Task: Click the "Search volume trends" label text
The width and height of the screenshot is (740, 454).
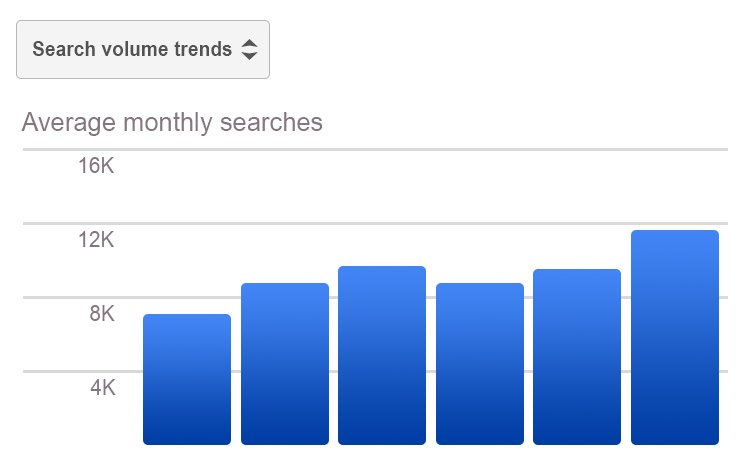Action: pyautogui.click(x=132, y=49)
